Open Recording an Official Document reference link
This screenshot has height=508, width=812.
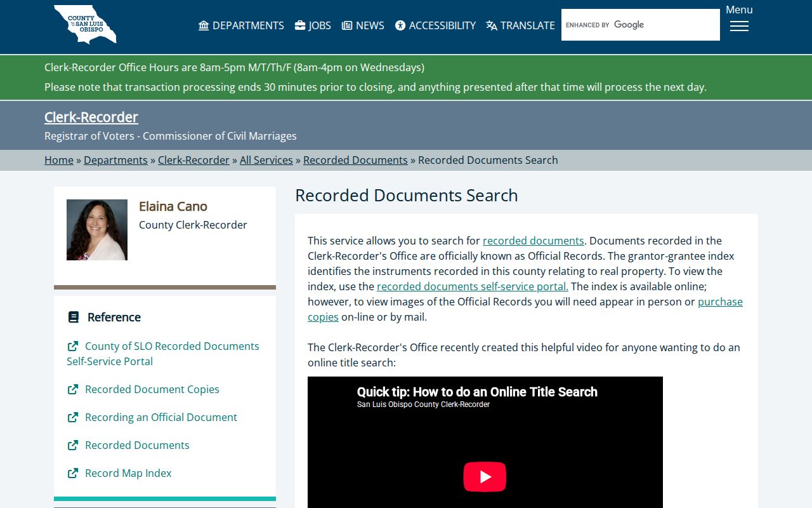(x=161, y=417)
